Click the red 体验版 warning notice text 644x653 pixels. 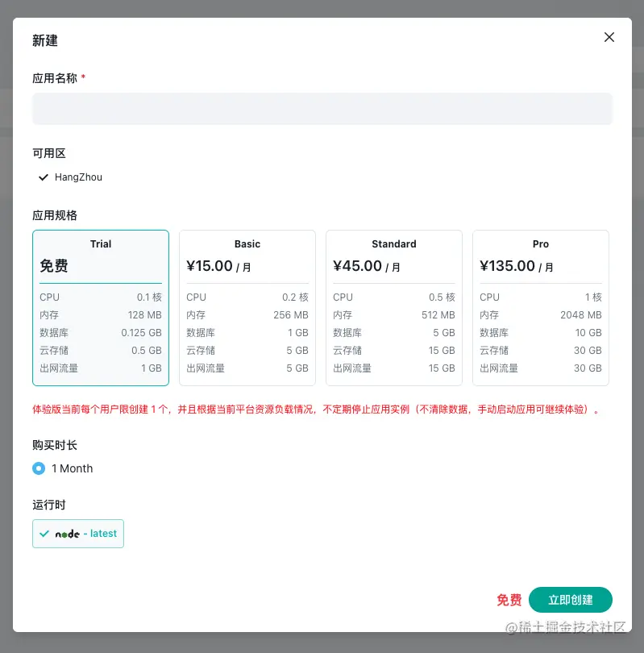tap(317, 410)
